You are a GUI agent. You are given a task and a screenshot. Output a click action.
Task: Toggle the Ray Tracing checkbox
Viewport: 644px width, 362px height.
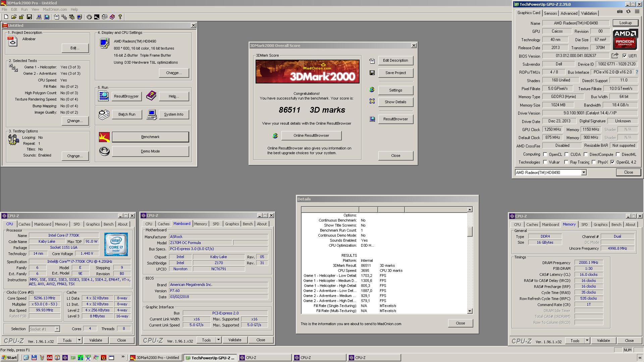coord(566,162)
